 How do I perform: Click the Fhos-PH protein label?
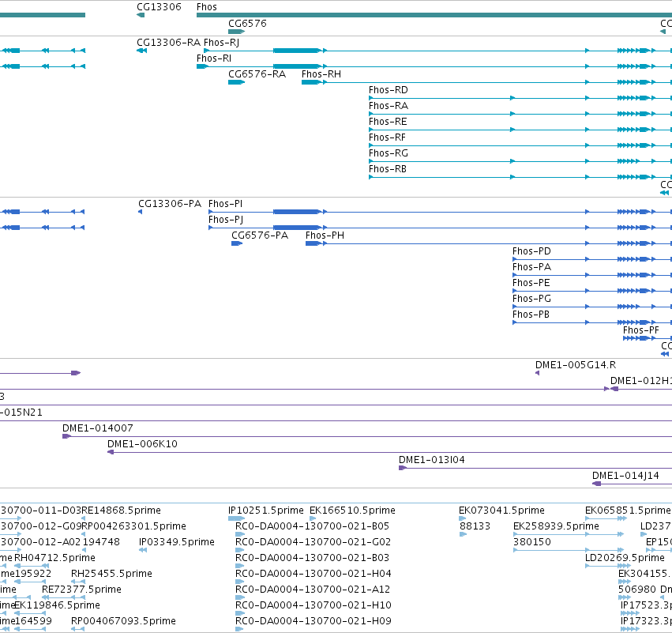[x=325, y=235]
